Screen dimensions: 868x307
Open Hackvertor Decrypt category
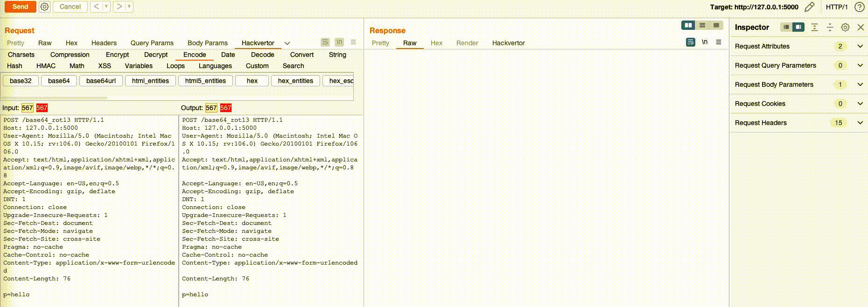click(156, 55)
